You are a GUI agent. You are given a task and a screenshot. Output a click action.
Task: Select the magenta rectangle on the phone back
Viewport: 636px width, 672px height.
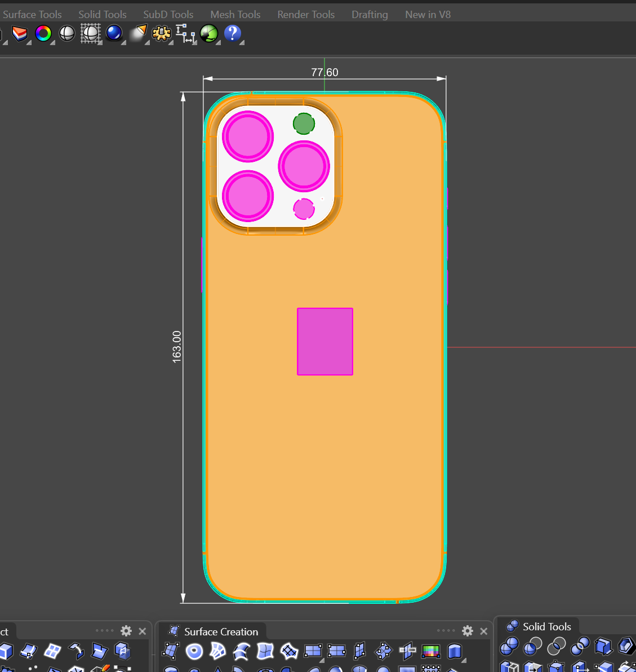325,342
